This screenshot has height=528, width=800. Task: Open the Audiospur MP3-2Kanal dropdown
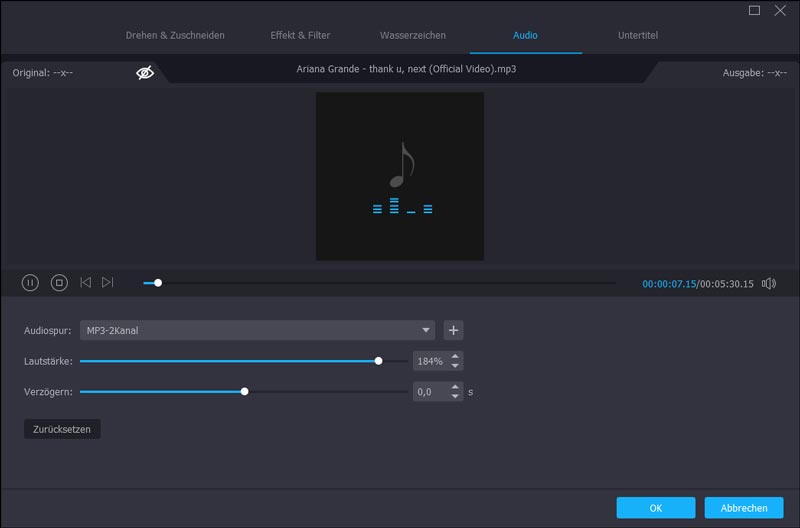[x=258, y=330]
